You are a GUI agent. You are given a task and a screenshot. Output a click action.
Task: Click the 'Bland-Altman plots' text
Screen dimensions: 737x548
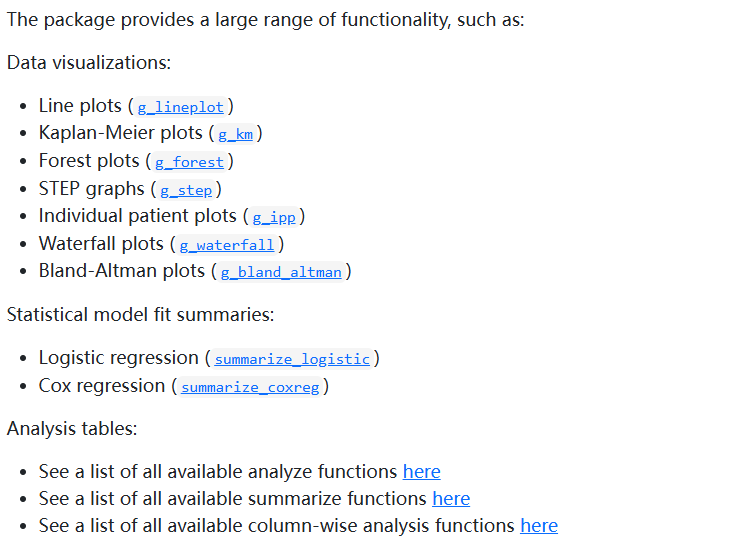click(122, 271)
